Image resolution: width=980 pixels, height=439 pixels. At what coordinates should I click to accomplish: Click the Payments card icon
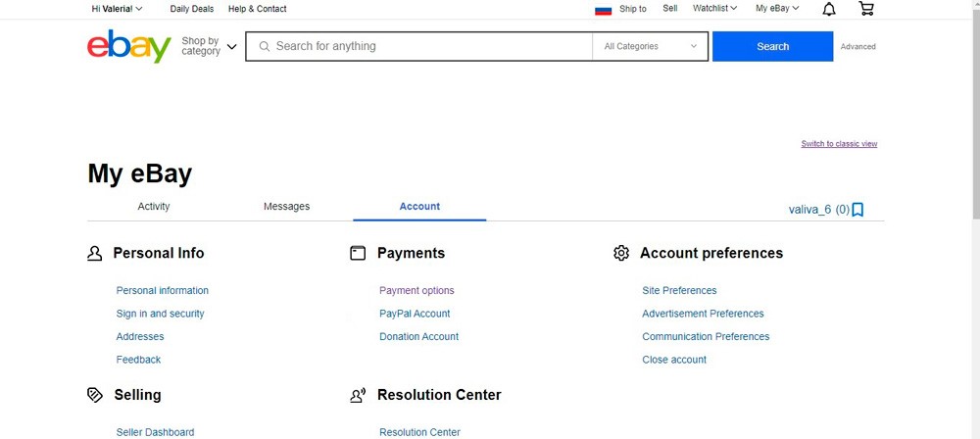[x=358, y=253]
